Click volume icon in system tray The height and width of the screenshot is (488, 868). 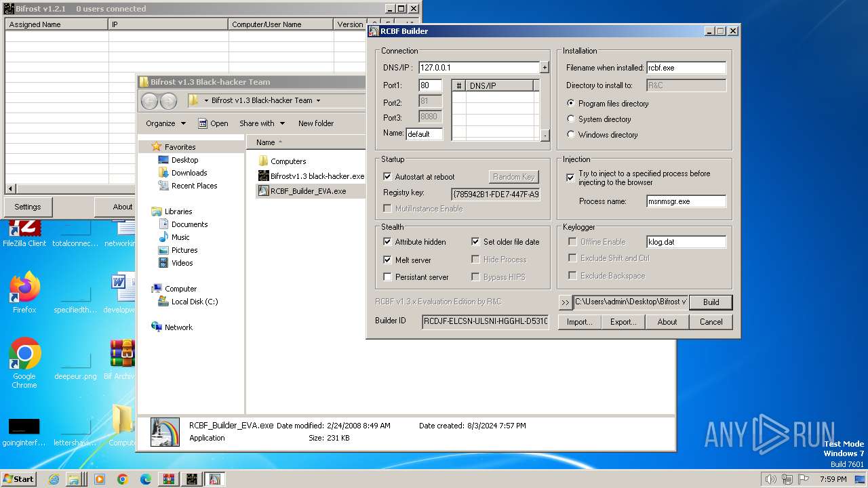(x=770, y=479)
